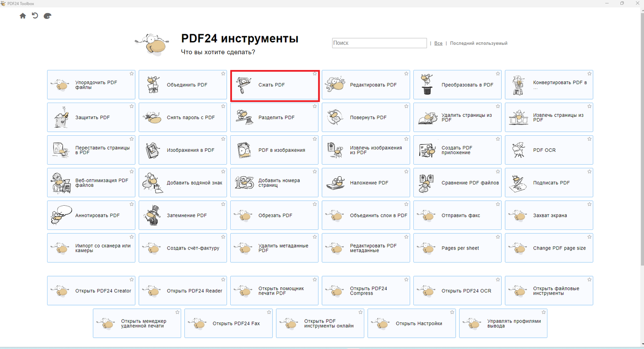
Task: Click the Веб-оптимизация PDF файлов icon
Action: [x=61, y=183]
